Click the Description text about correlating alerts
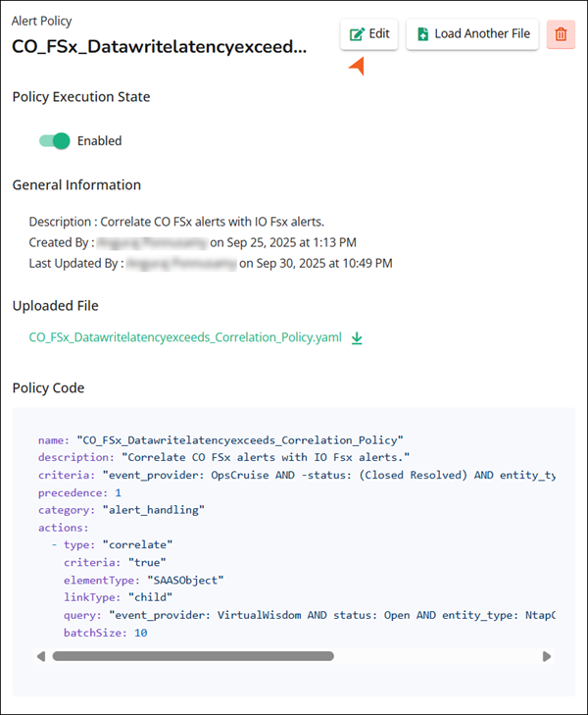 tap(176, 222)
